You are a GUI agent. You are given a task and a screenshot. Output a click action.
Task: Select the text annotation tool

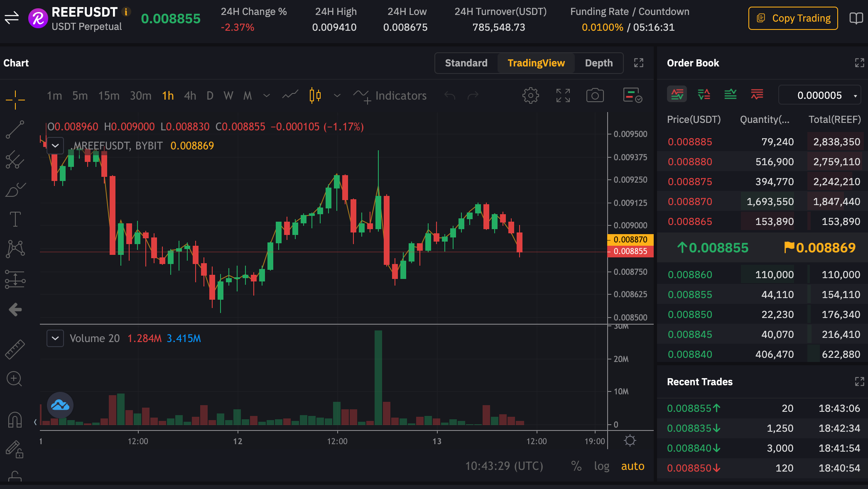pyautogui.click(x=15, y=219)
